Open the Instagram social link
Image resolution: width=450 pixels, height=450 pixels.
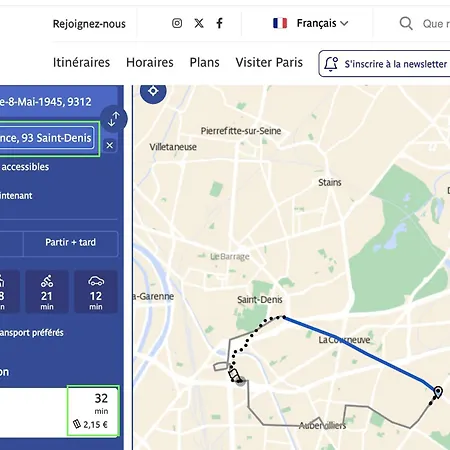[x=177, y=23]
